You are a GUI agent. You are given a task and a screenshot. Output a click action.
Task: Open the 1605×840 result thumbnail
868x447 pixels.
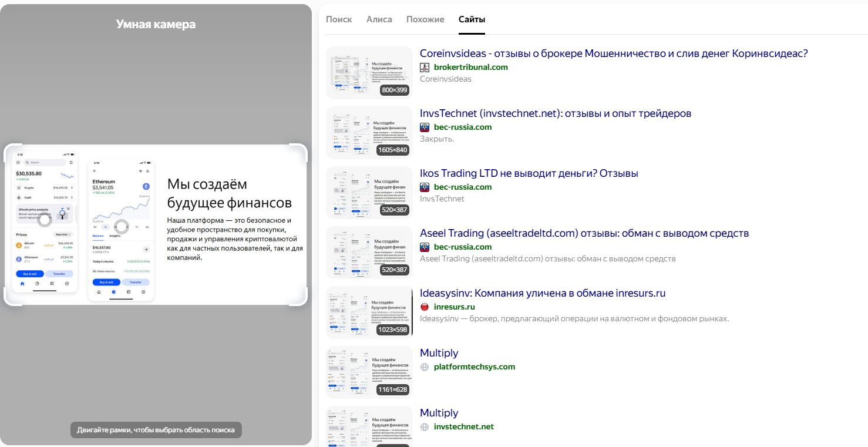click(369, 133)
